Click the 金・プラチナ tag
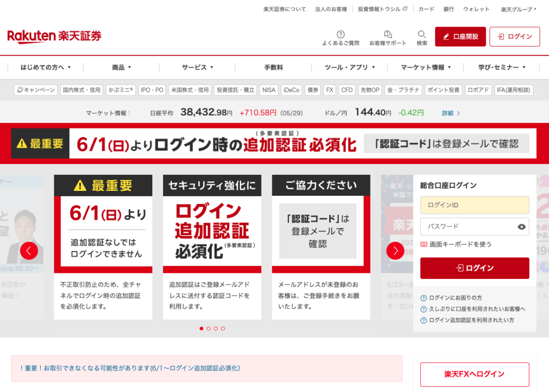This screenshot has width=549, height=392. point(403,90)
